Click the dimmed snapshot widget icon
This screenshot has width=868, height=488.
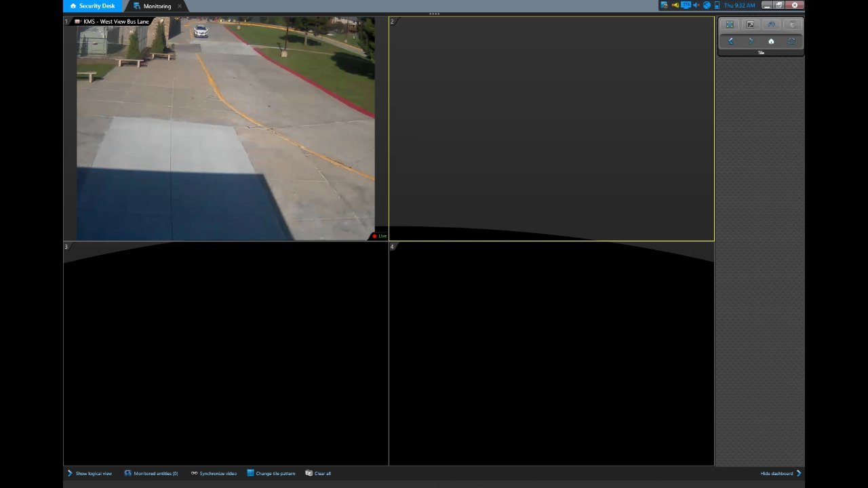tap(791, 24)
